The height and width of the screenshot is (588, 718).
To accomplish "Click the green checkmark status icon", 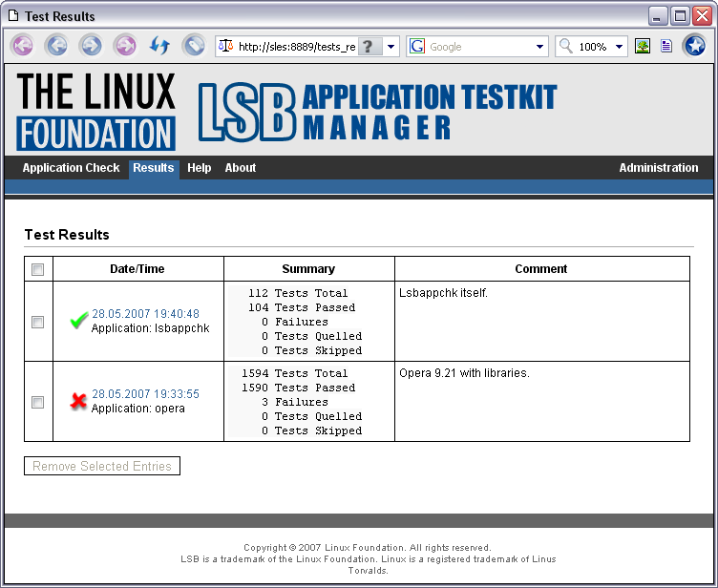I will pyautogui.click(x=78, y=320).
